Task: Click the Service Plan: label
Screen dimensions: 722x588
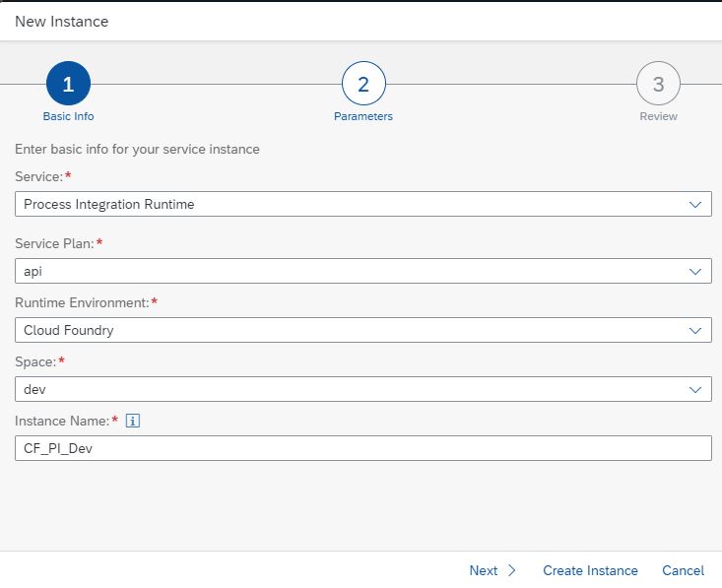Action: click(x=54, y=243)
